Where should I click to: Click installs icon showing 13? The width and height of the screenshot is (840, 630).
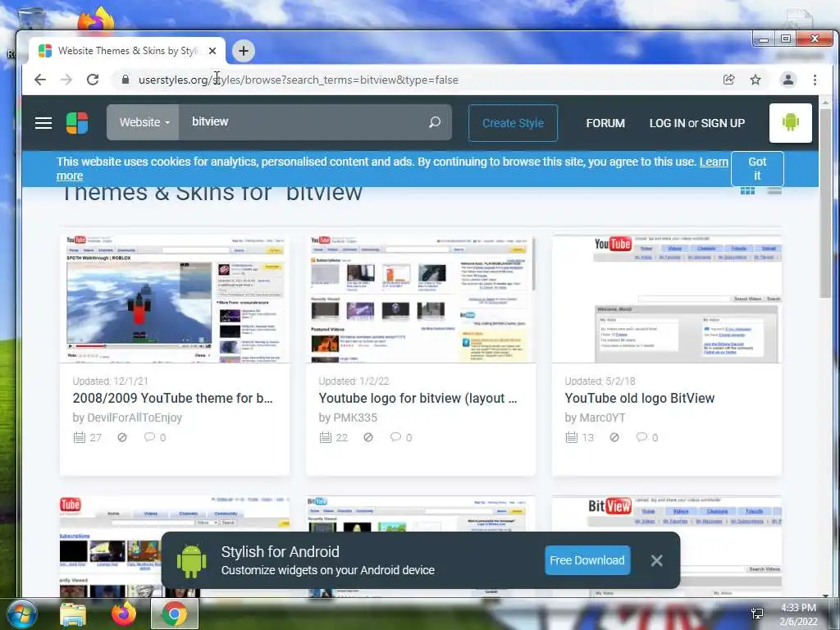[x=571, y=437]
